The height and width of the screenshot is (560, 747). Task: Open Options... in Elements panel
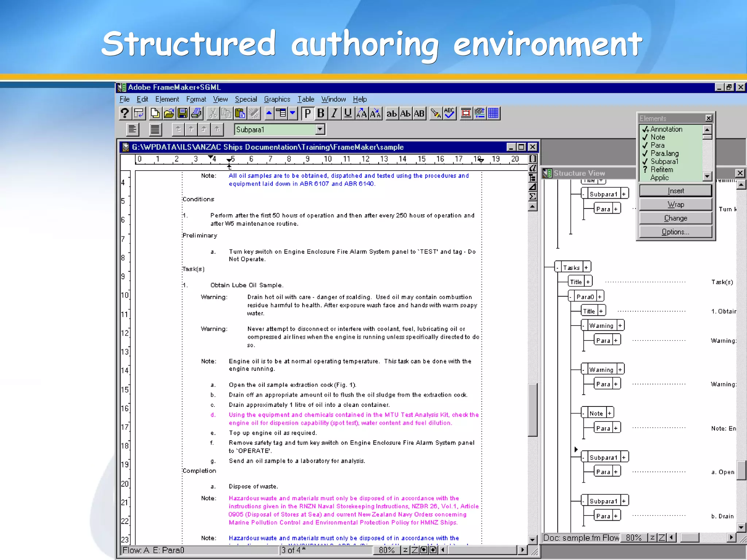tap(676, 232)
